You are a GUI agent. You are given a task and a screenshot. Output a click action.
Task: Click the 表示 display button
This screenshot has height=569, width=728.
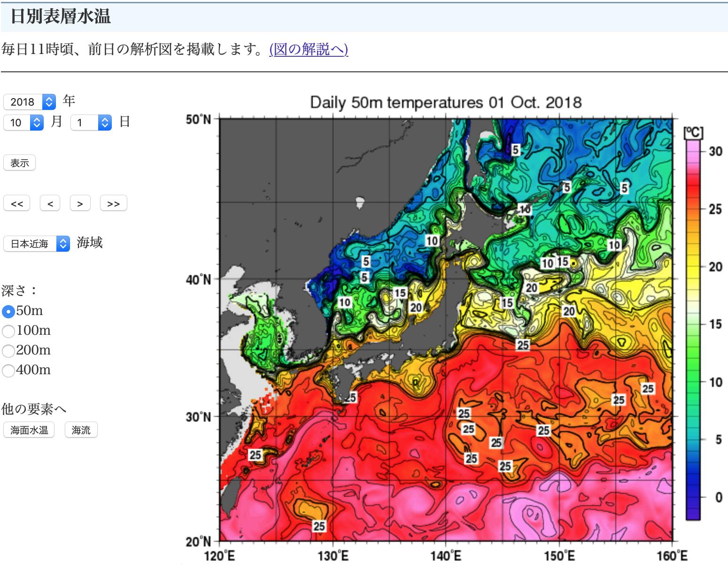point(20,163)
